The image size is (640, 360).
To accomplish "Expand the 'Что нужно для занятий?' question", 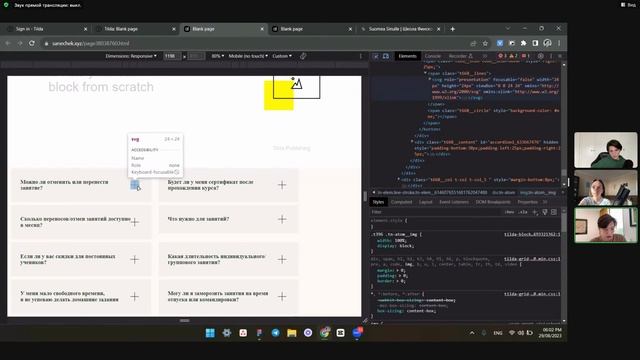I will pyautogui.click(x=282, y=219).
